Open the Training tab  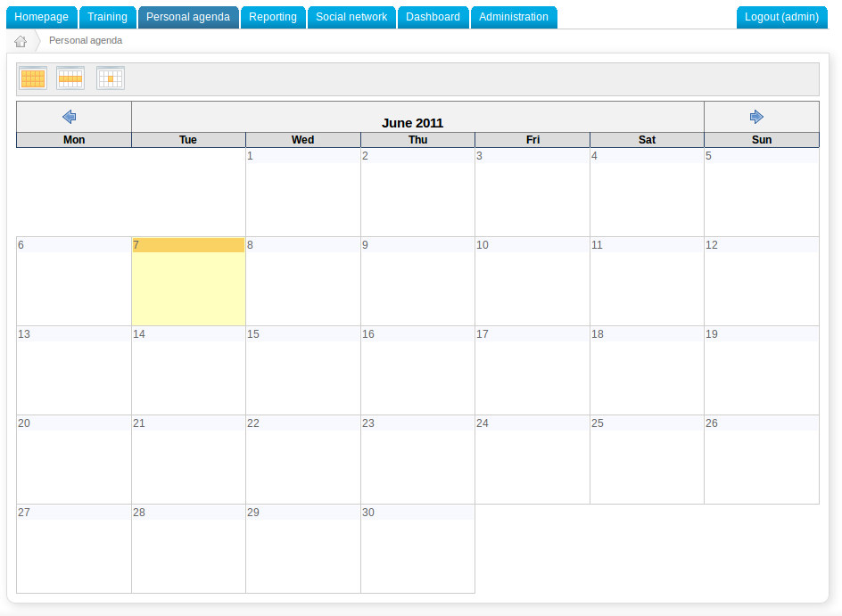point(107,17)
